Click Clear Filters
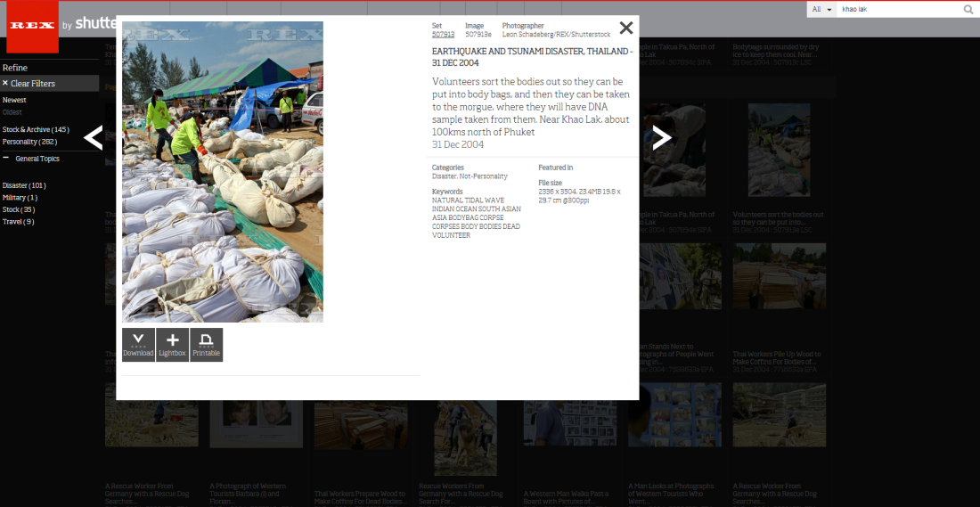 coord(49,83)
